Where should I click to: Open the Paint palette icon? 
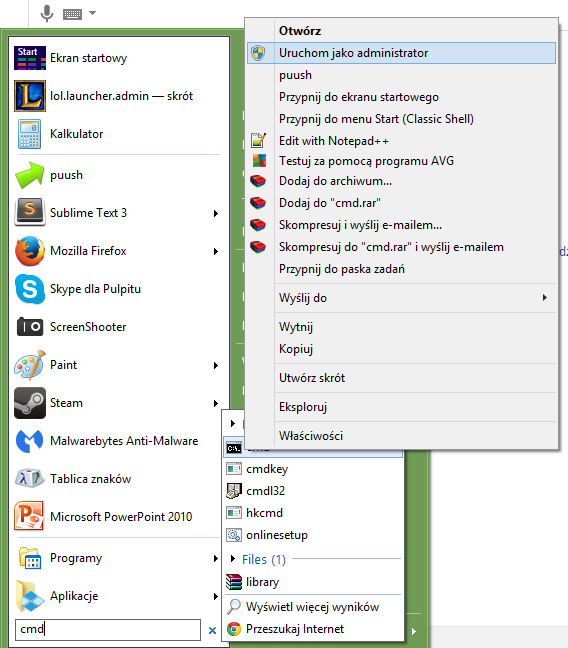pos(30,365)
